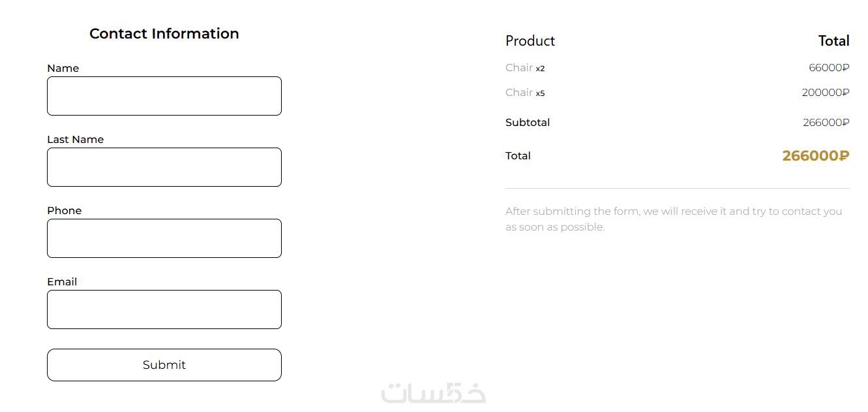The image size is (868, 412).
Task: Click the Phone label text
Action: pyautogui.click(x=65, y=211)
